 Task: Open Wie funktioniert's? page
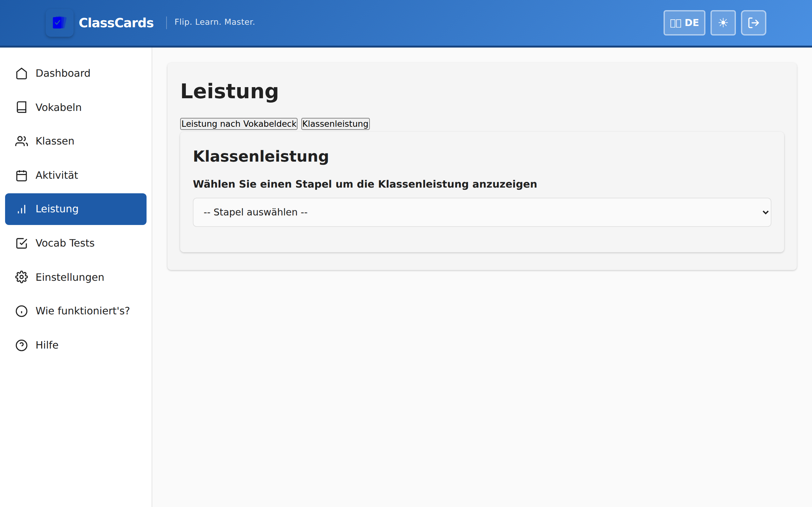(x=82, y=311)
